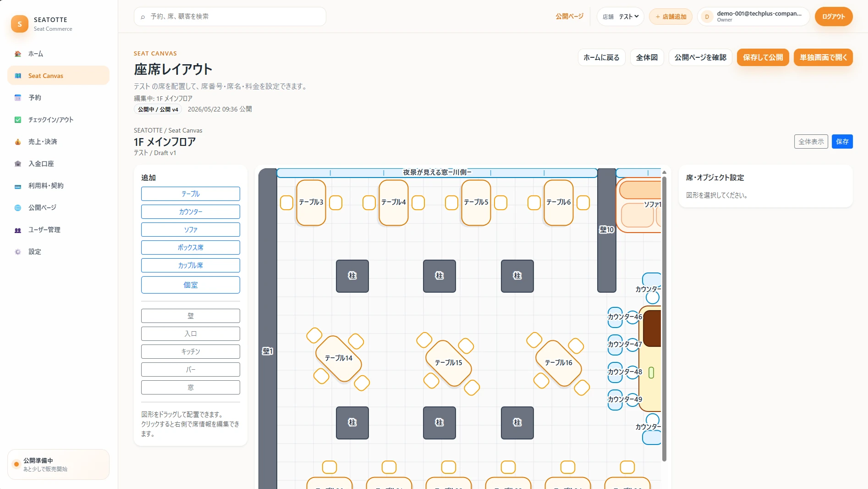
Task: Add a 壁 object from palette
Action: point(191,316)
